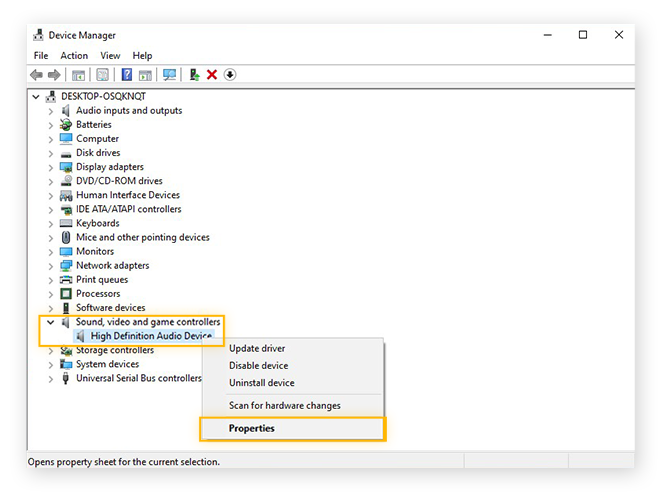Expand Universal Serial Bus controllers
This screenshot has width=660, height=495.
click(51, 379)
